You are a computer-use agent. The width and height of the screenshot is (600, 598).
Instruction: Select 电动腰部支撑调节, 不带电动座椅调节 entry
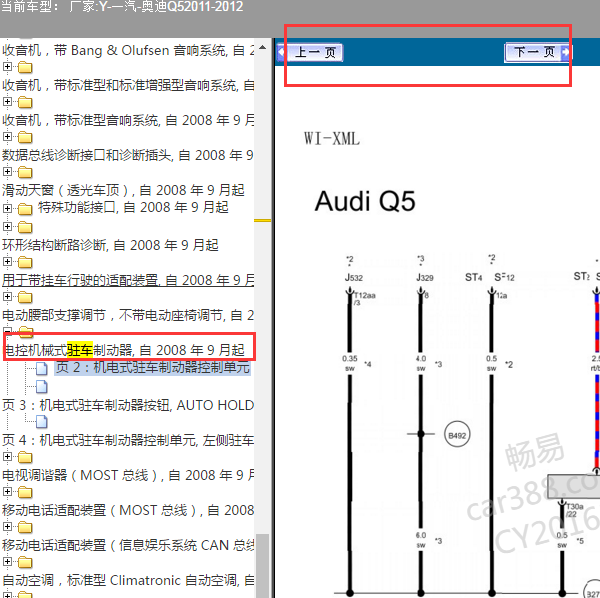click(128, 316)
